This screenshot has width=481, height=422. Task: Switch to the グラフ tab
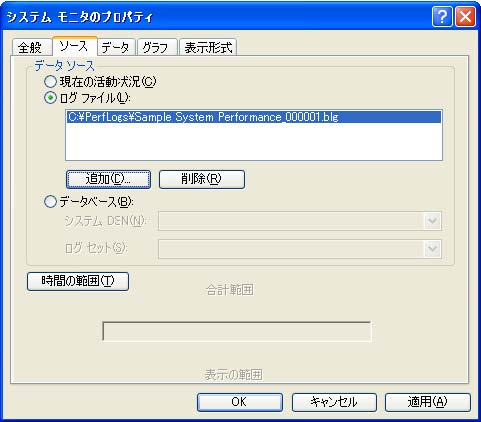click(156, 47)
